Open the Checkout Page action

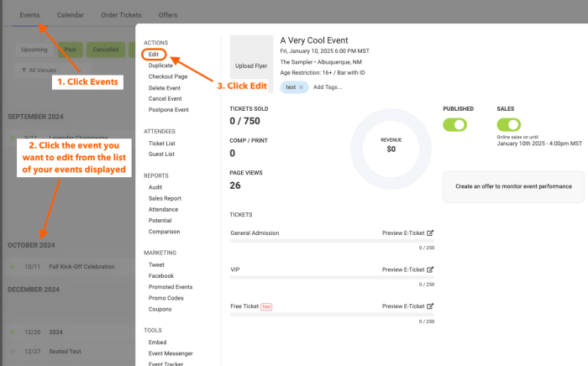click(168, 76)
